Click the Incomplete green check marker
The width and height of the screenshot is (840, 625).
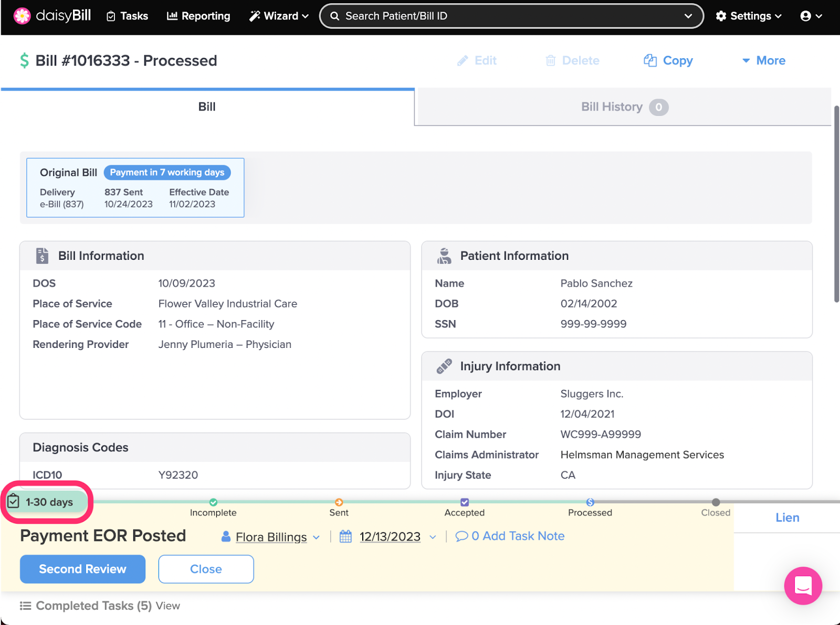[213, 502]
